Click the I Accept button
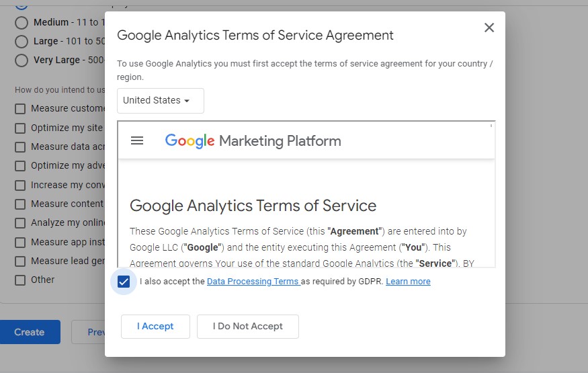 pos(155,326)
